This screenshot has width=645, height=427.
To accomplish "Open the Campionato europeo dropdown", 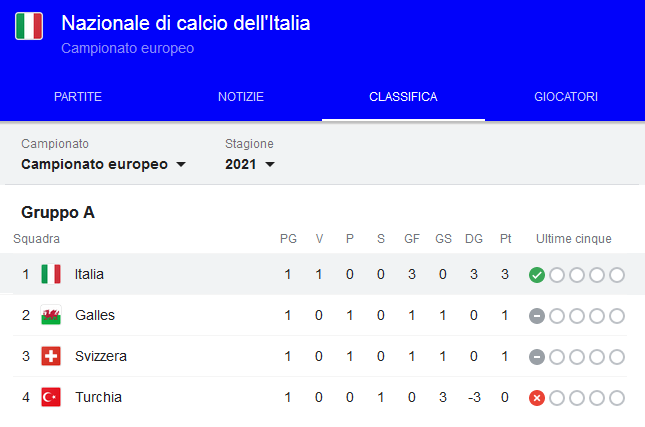I will click(104, 164).
